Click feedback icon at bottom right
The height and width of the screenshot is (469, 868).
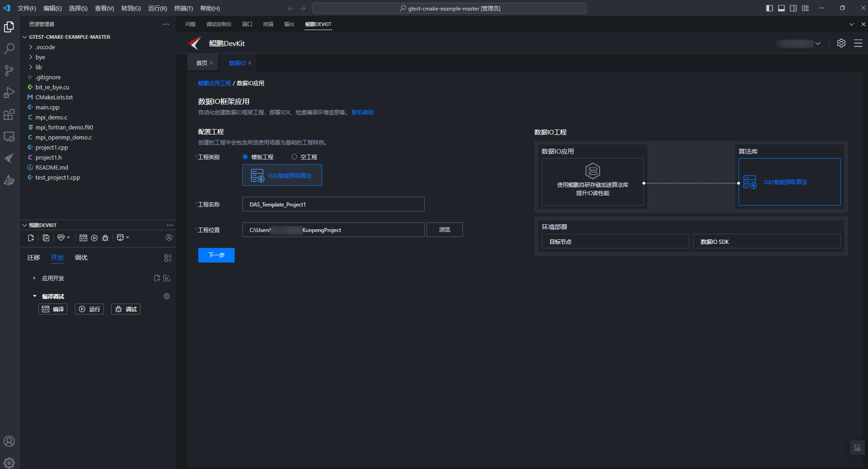click(858, 448)
